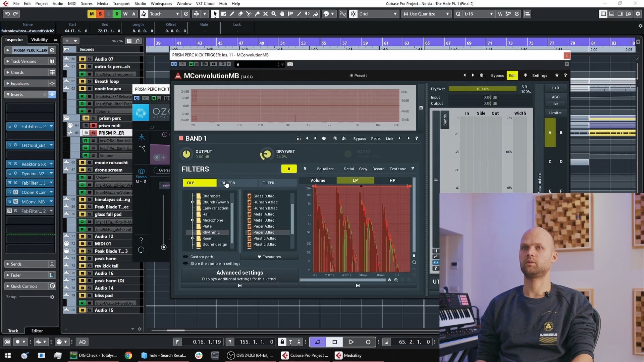Toggle the Custom path option
The height and width of the screenshot is (362, 644).
click(x=185, y=257)
